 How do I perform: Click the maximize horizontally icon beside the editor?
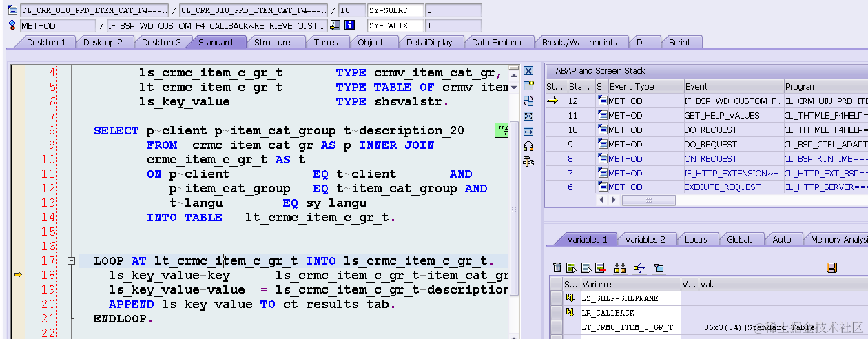click(x=528, y=131)
